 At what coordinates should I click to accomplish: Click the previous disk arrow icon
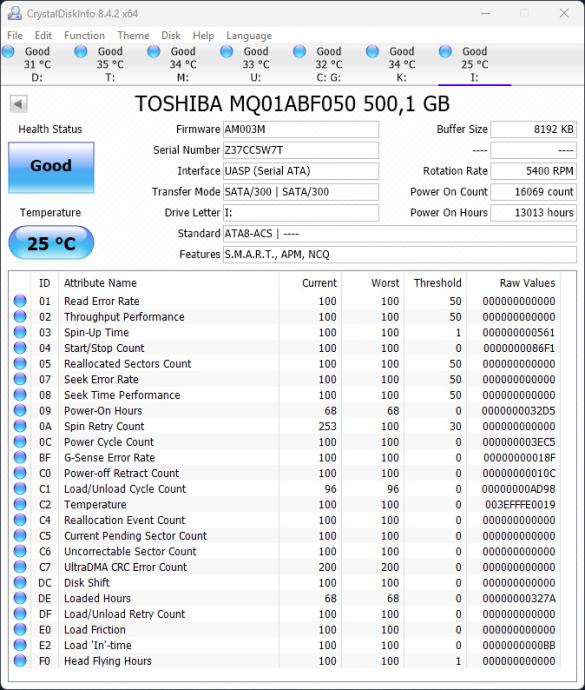(x=18, y=104)
